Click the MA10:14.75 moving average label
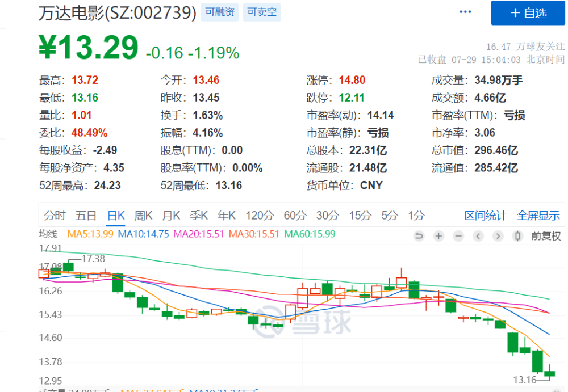This screenshot has width=568, height=392. [x=144, y=234]
